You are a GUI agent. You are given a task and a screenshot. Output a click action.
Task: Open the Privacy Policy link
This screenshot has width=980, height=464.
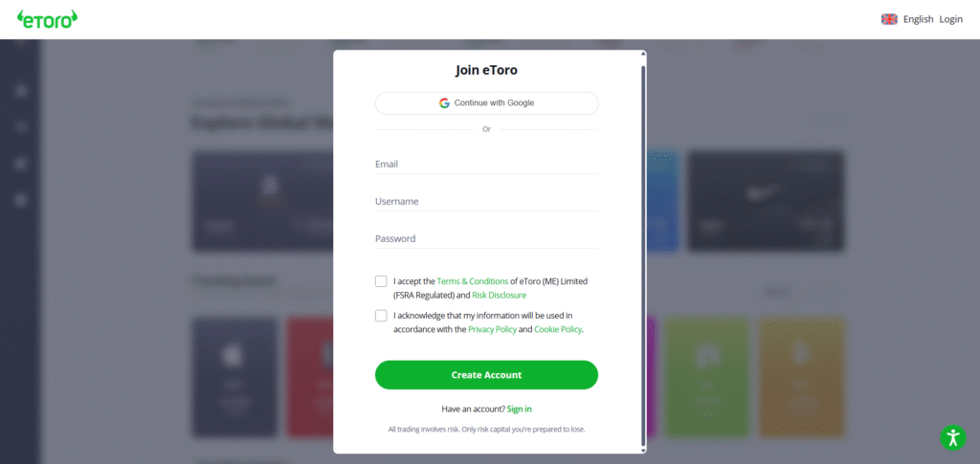tap(492, 329)
